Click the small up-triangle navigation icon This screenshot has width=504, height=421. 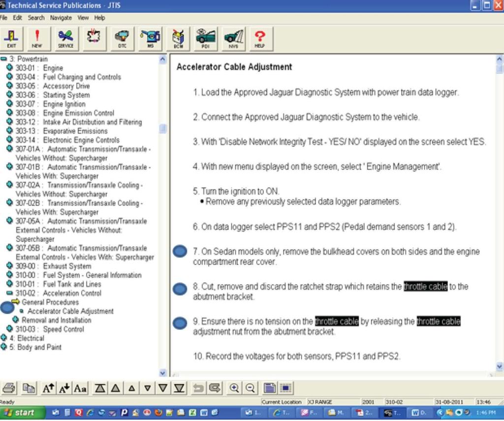pyautogui.click(x=131, y=388)
